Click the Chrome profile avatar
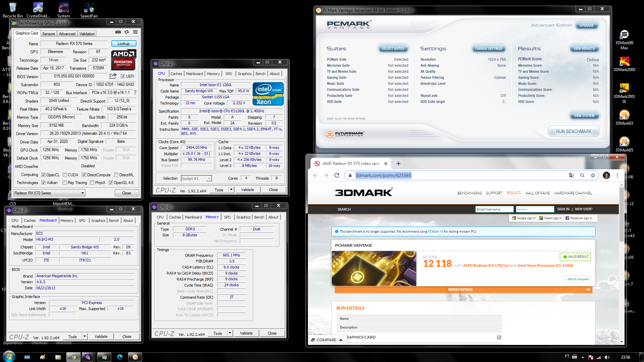 [x=606, y=175]
